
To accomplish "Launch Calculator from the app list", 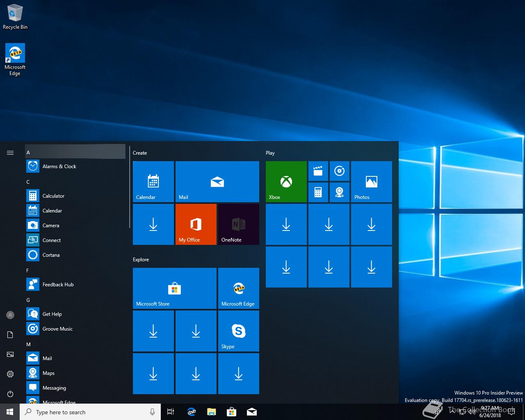I will pyautogui.click(x=75, y=196).
